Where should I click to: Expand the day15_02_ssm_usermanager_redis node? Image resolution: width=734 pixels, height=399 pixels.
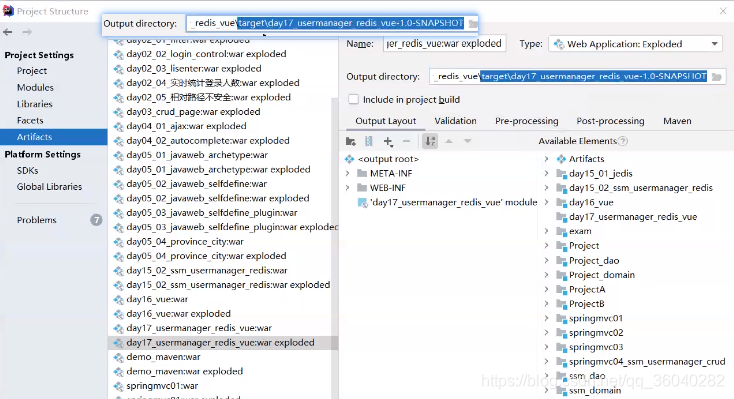pos(546,188)
